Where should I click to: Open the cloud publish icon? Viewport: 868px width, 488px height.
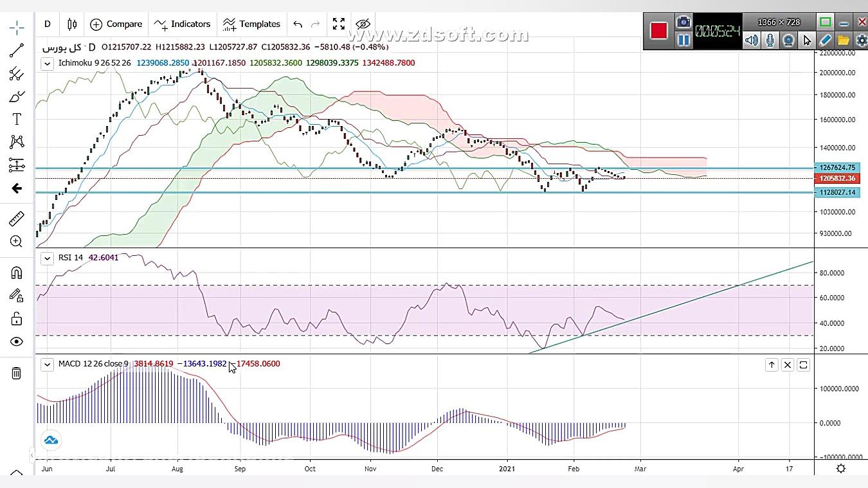tap(51, 440)
